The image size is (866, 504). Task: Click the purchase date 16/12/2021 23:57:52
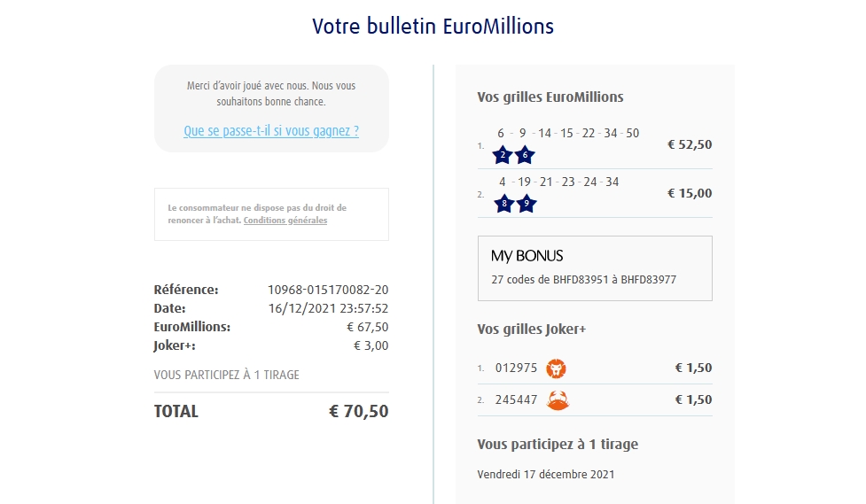click(x=328, y=308)
